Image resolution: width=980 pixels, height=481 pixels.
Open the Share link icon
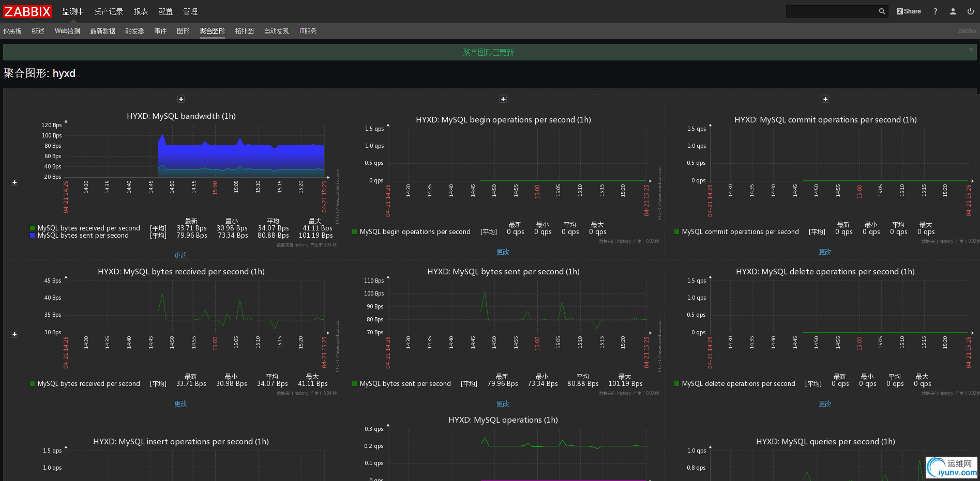click(909, 11)
